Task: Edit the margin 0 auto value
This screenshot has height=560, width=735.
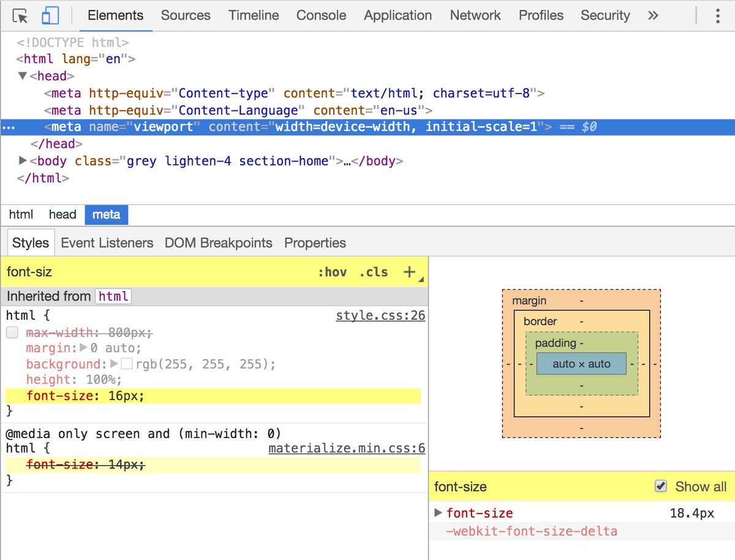Action: click(x=115, y=348)
